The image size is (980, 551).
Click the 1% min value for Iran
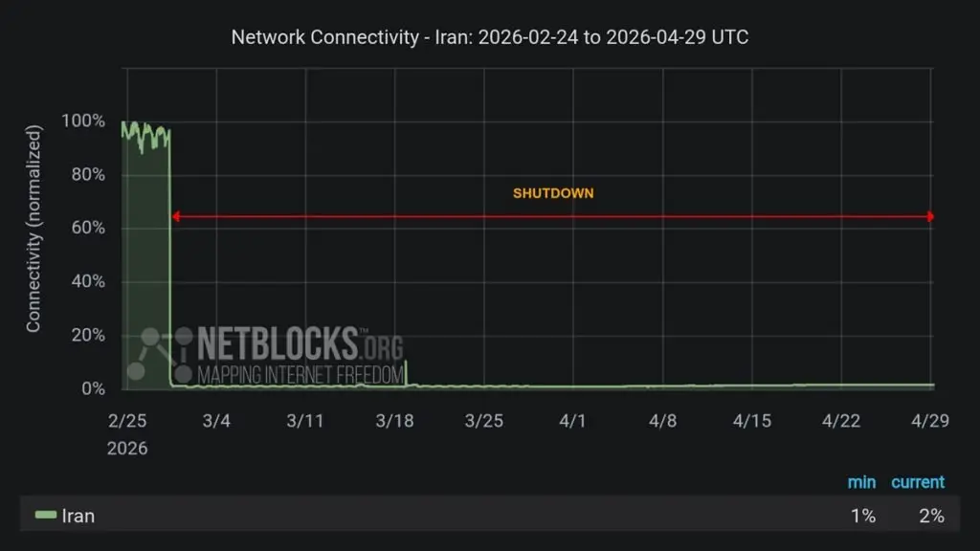tap(862, 516)
